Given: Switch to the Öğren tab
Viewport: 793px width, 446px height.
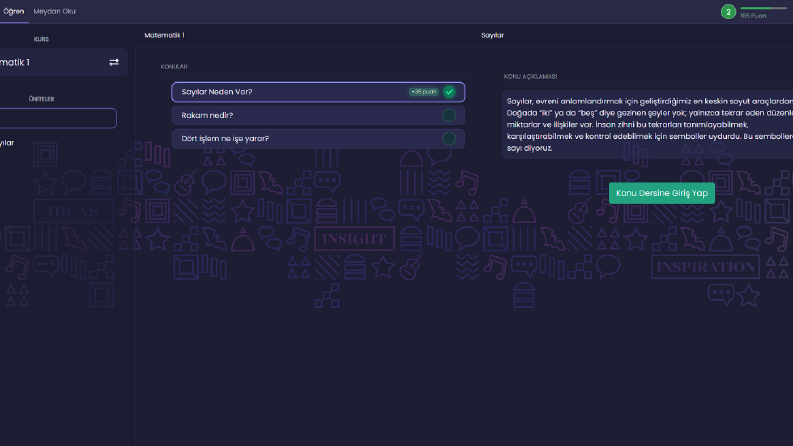Looking at the screenshot, I should 13,11.
